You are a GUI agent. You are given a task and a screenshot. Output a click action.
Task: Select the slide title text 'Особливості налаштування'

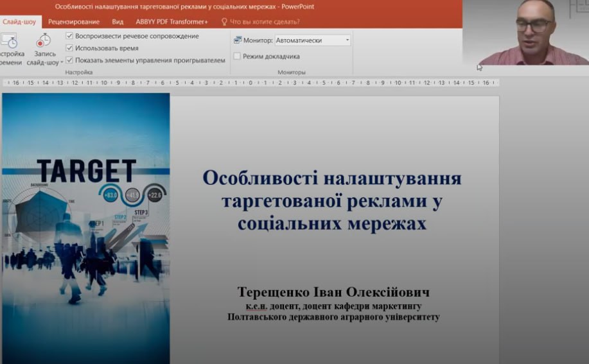tap(331, 178)
